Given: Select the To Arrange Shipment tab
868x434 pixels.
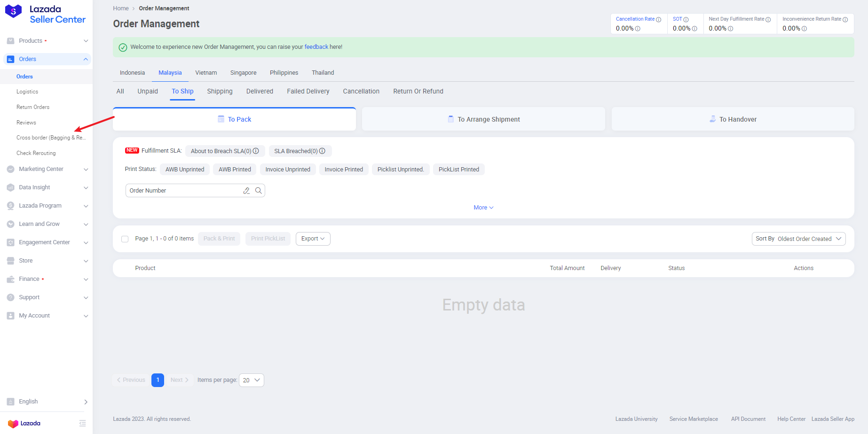Looking at the screenshot, I should click(x=483, y=119).
